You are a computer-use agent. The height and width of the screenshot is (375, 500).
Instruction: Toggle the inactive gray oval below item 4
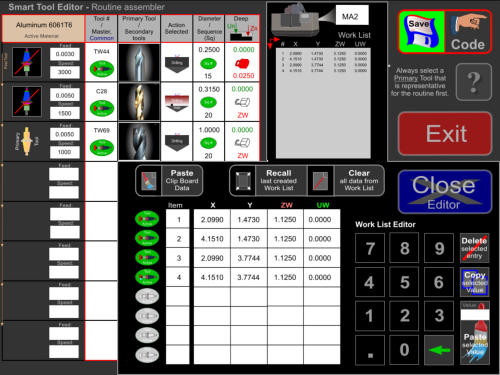147,296
